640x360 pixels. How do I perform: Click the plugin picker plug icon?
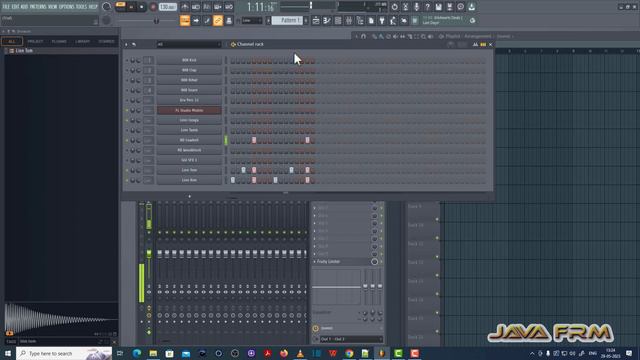(382, 20)
